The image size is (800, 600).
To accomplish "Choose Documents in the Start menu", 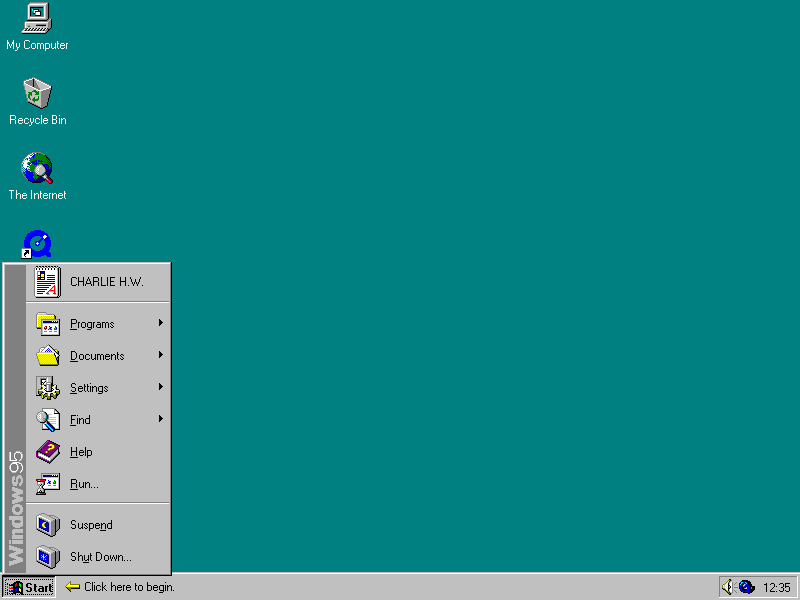I will coord(98,356).
